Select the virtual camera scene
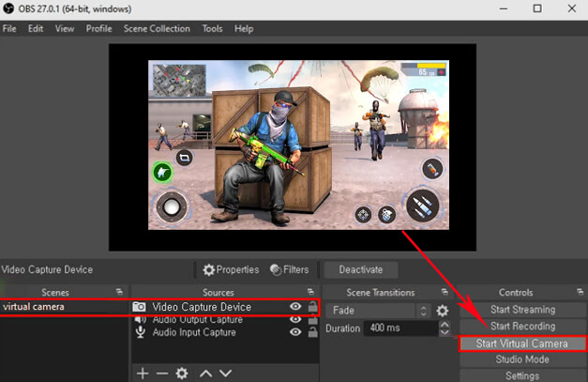 tap(64, 307)
